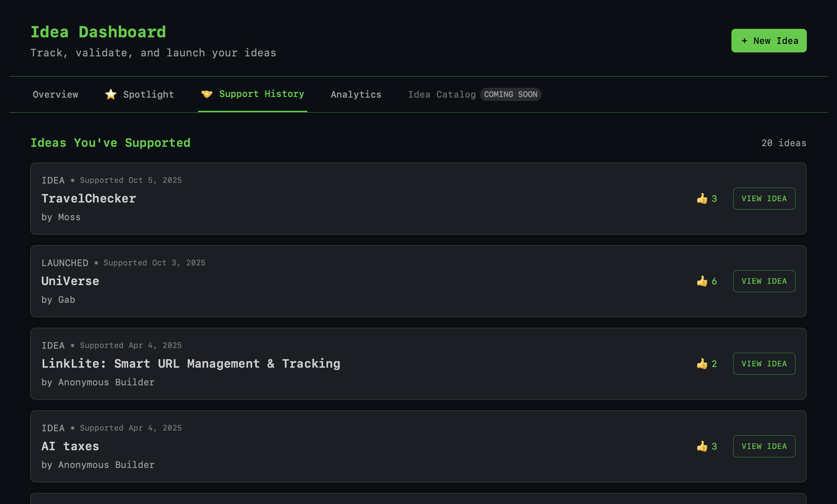This screenshot has width=837, height=504.
Task: Click the star icon beside Spotlight
Action: pos(111,94)
